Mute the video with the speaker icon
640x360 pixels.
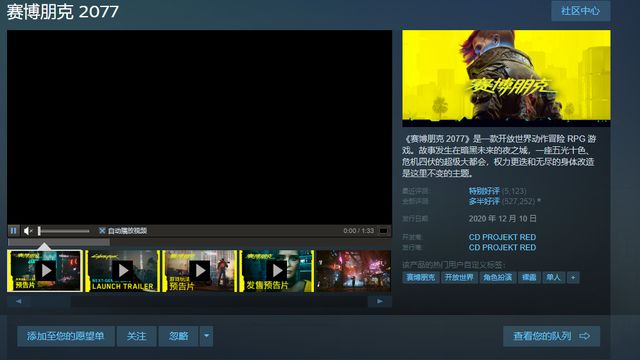tap(27, 231)
